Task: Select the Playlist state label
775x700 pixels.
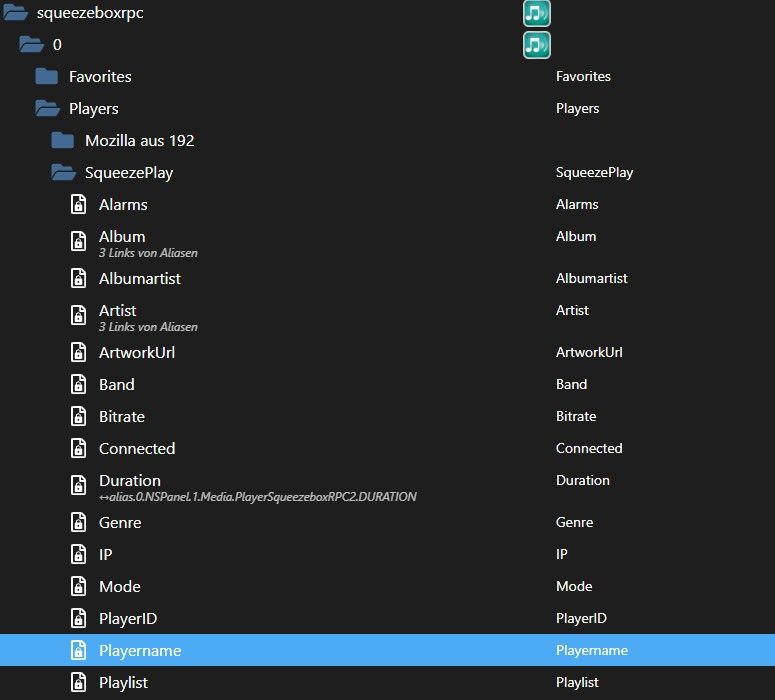Action: click(123, 683)
